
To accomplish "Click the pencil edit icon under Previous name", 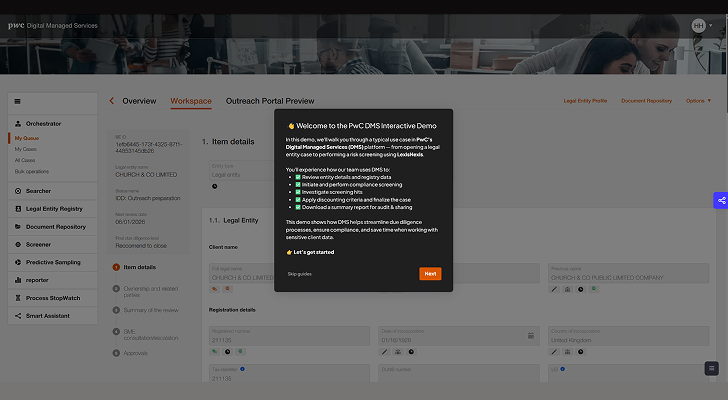I will click(x=554, y=289).
